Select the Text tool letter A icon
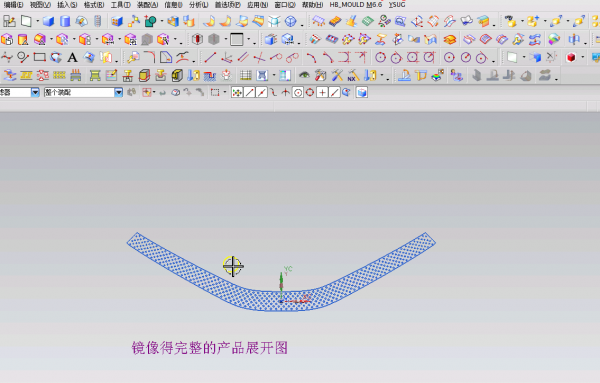600x383 pixels. [x=72, y=58]
